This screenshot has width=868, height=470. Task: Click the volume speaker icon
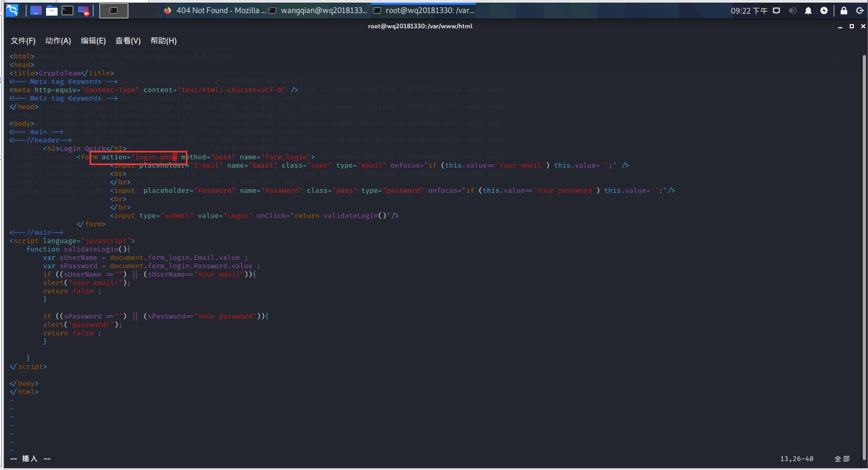[x=793, y=10]
